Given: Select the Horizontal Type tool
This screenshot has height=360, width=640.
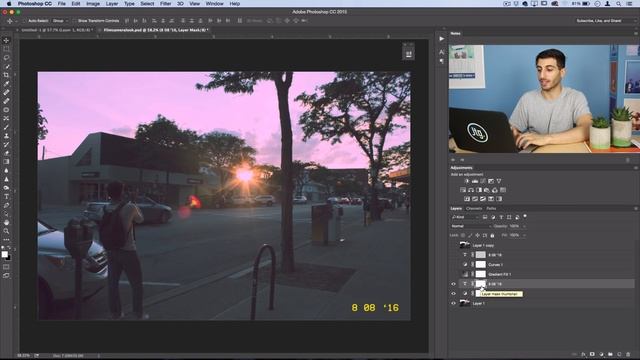Looking at the screenshot, I should tap(6, 197).
